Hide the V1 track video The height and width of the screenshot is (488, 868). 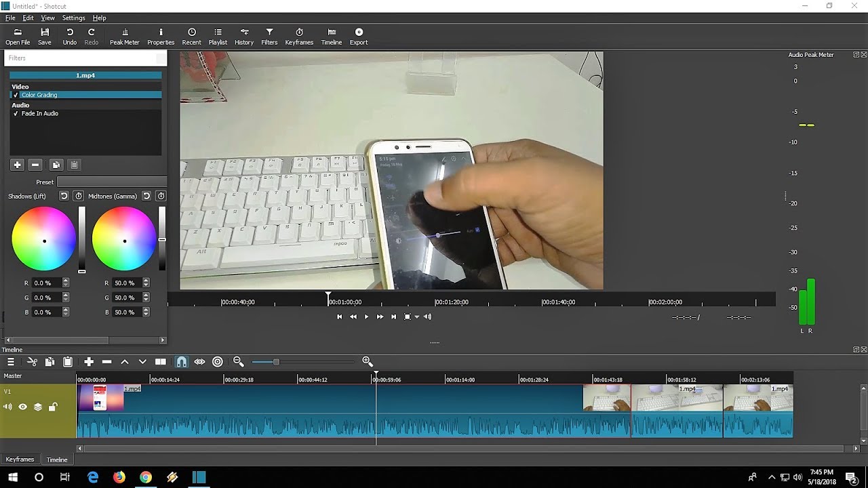pos(22,407)
